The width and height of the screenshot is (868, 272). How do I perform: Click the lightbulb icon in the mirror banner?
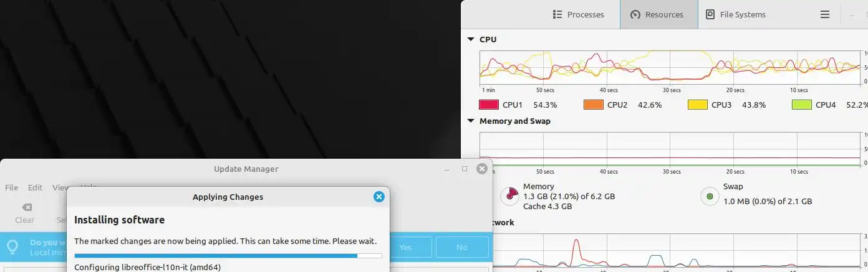point(12,247)
